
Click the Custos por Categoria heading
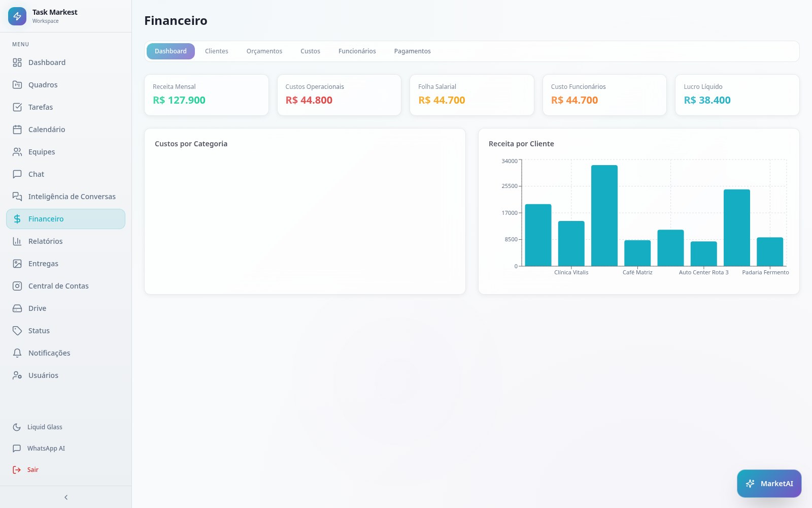point(191,144)
